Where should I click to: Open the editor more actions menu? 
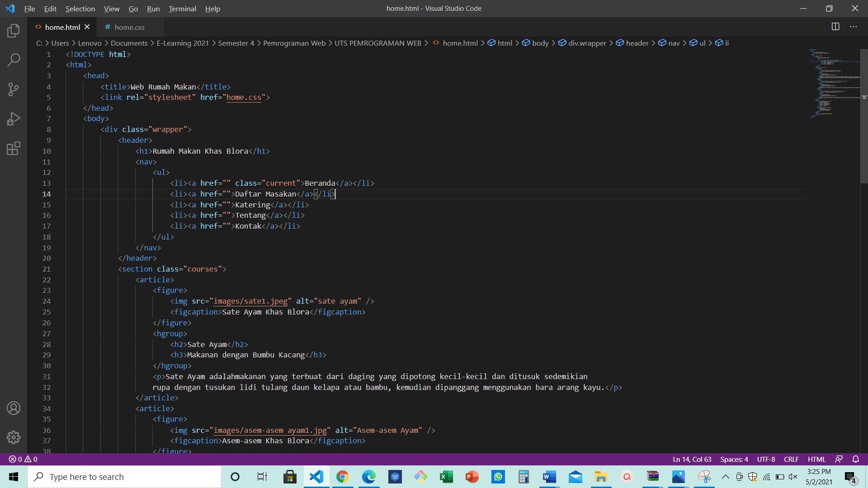pyautogui.click(x=854, y=27)
